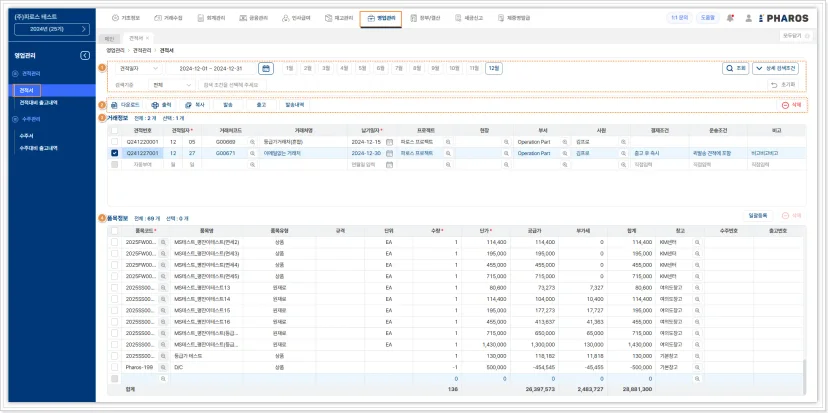Viewport: 828px width, 413px height.
Task: Click the notification bell icon
Action: [x=730, y=18]
